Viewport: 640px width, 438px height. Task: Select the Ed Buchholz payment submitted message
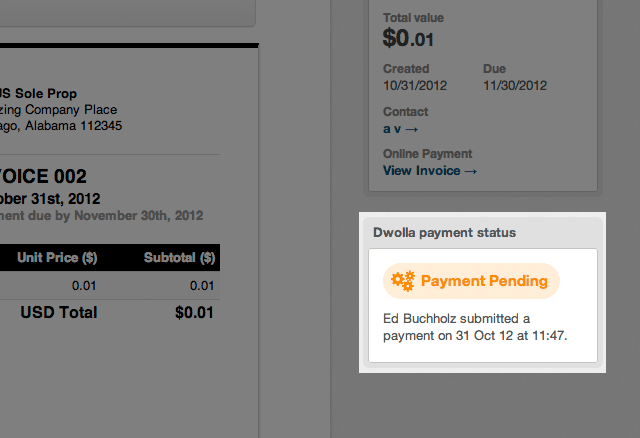click(476, 326)
